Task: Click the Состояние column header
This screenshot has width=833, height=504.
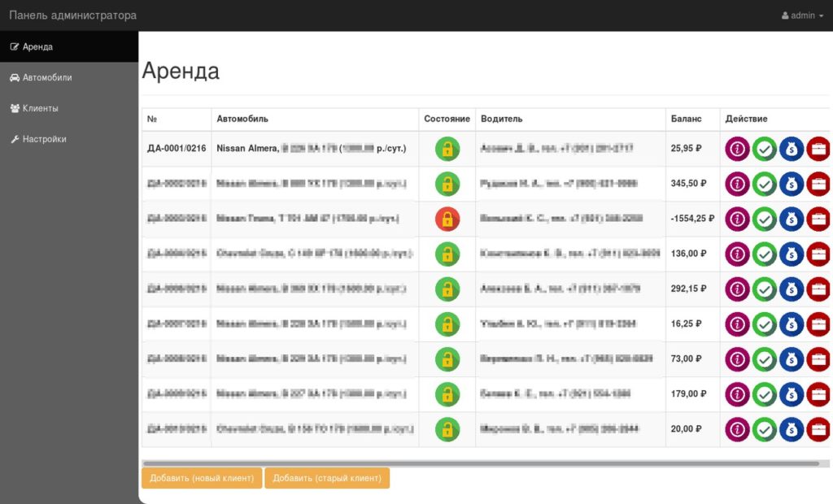Action: pyautogui.click(x=447, y=119)
